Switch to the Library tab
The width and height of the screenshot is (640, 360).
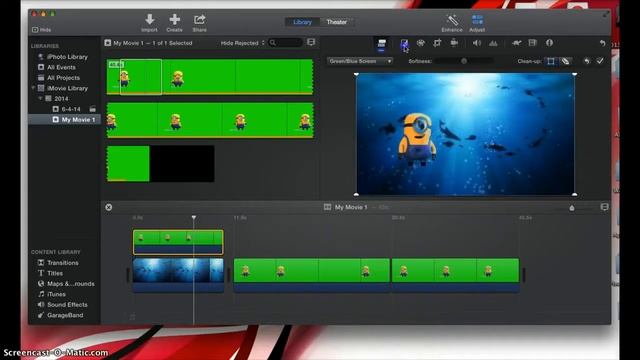pyautogui.click(x=302, y=22)
